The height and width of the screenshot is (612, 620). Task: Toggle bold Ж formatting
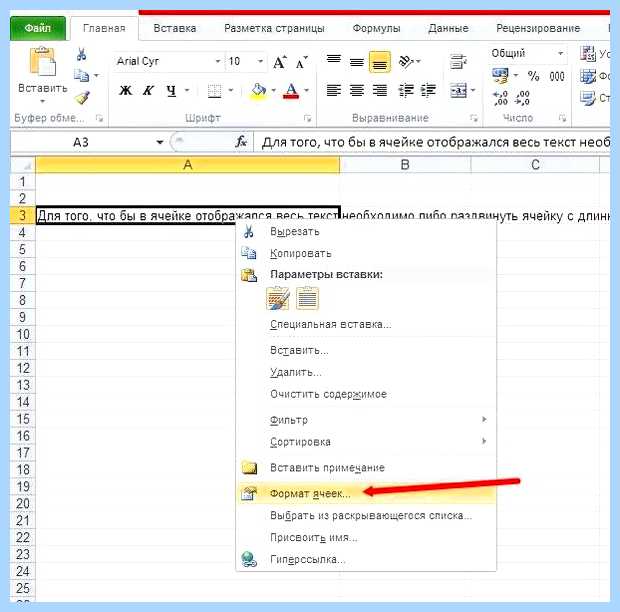coord(126,91)
